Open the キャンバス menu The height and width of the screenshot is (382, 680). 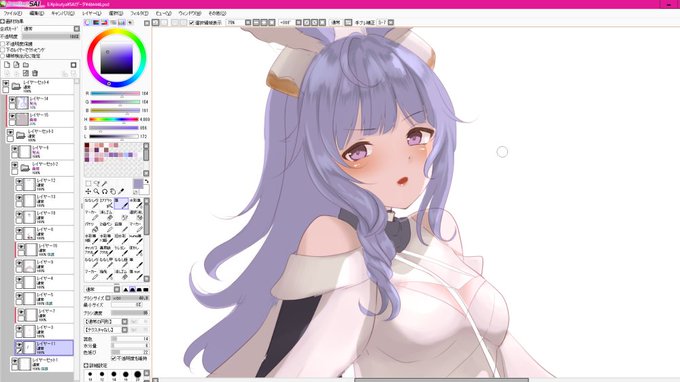point(63,13)
